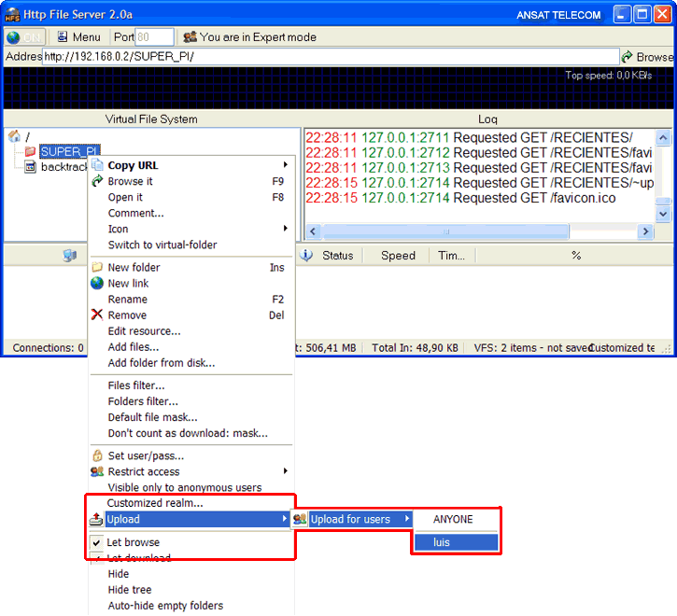This screenshot has height=616, width=677.
Task: Click the red X Remove icon
Action: [x=97, y=315]
